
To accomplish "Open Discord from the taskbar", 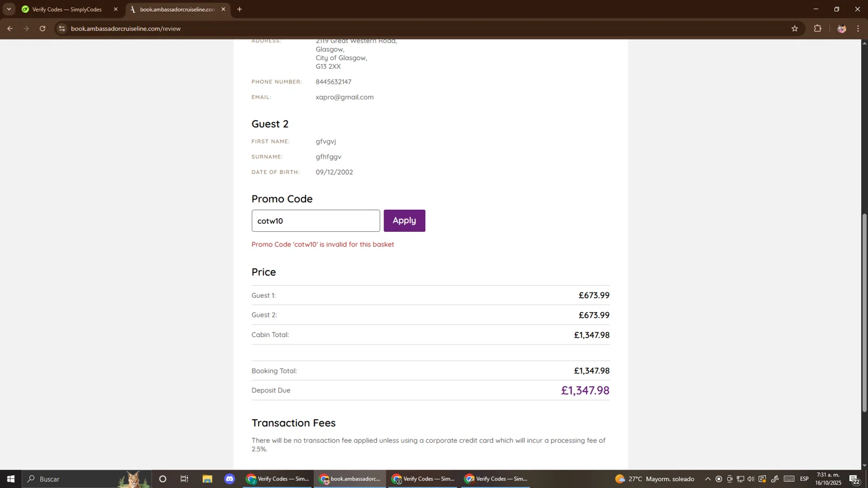I will pos(230,479).
